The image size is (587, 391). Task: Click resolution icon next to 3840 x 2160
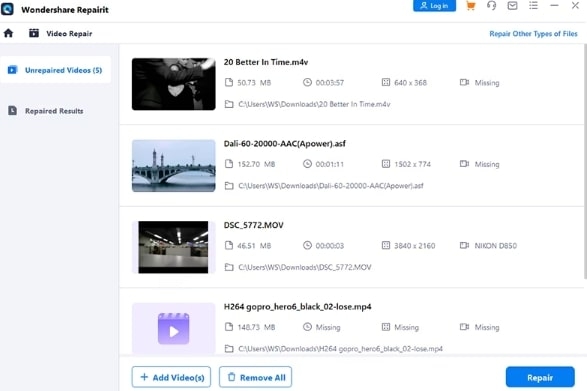(x=386, y=246)
